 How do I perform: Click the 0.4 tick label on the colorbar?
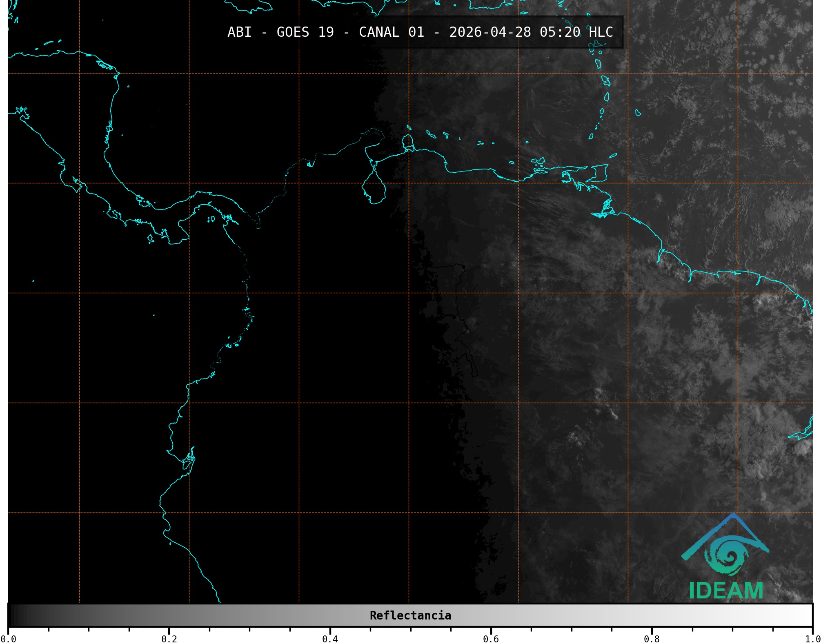tap(330, 639)
